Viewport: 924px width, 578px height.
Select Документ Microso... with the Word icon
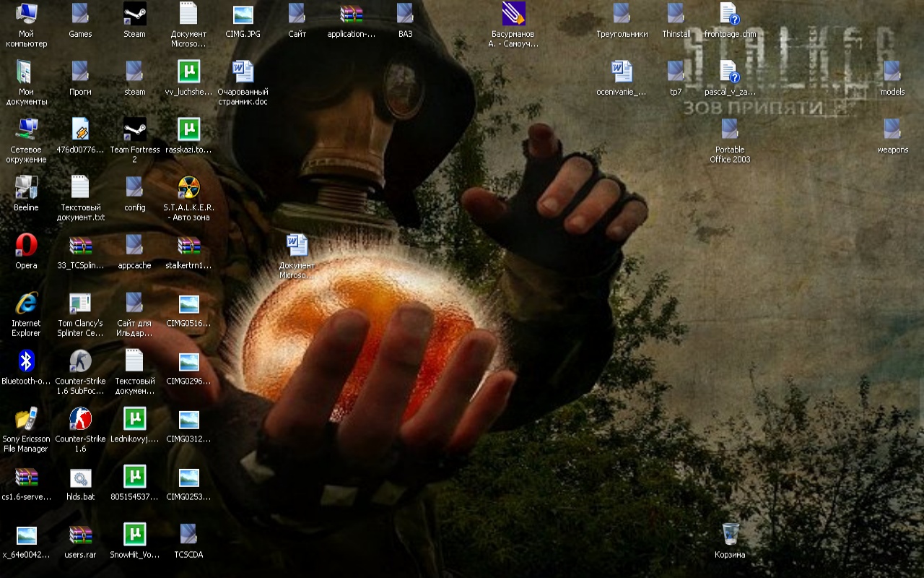tap(297, 244)
